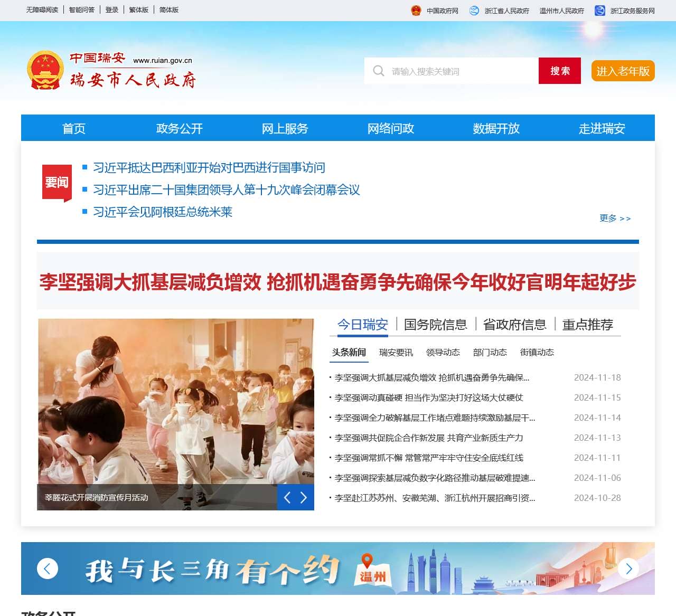Open 网络问政 in the main navigation

point(391,128)
